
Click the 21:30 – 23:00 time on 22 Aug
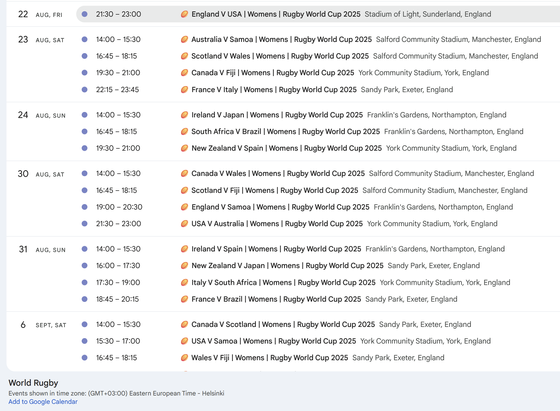[118, 14]
